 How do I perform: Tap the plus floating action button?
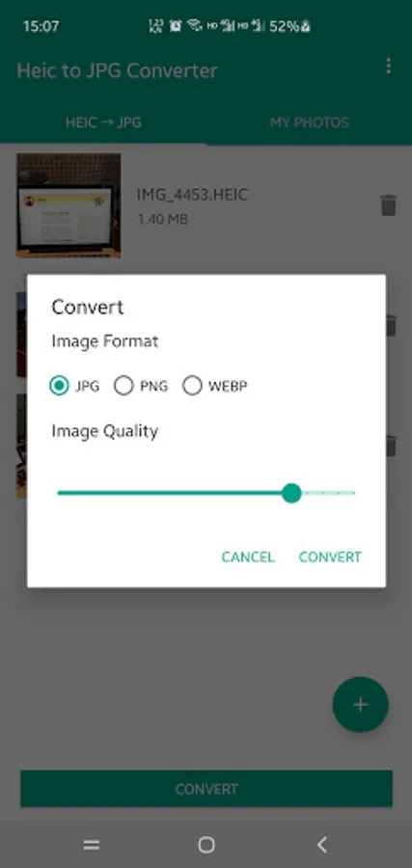[361, 704]
